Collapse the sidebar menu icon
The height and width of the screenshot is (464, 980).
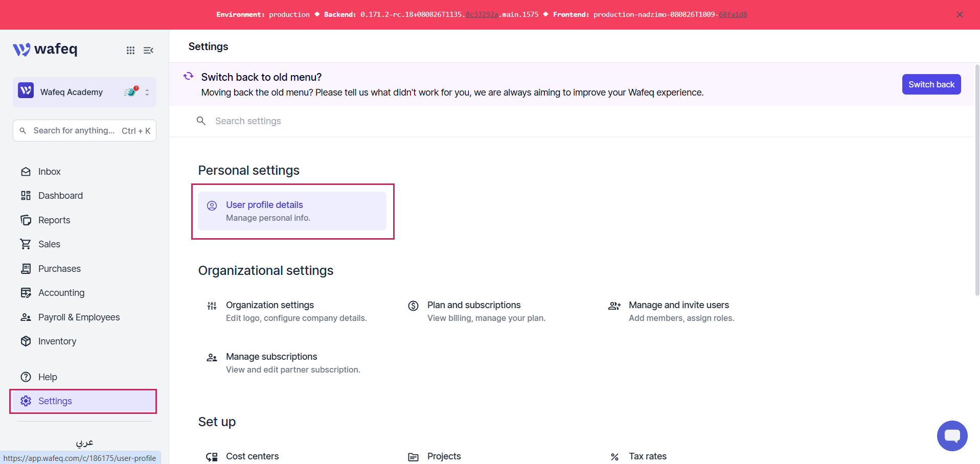click(148, 50)
